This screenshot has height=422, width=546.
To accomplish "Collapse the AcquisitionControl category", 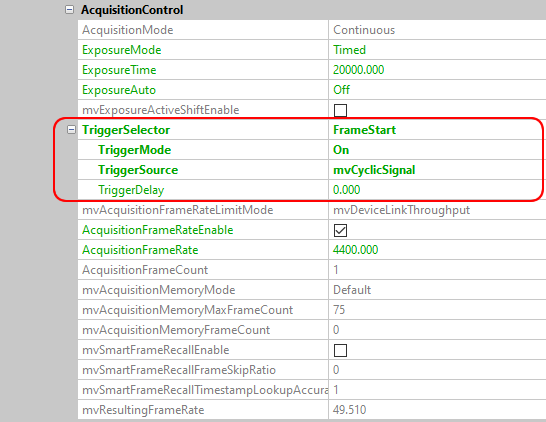I will click(70, 9).
